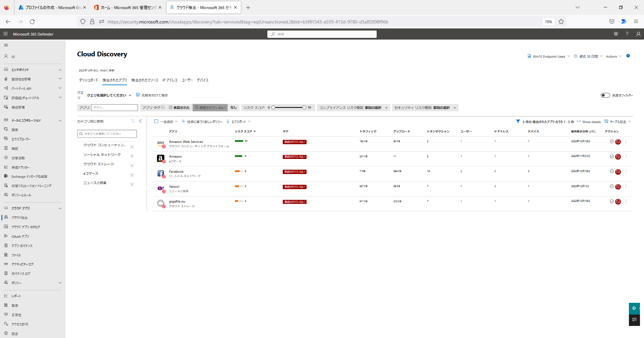644x338 pixels.
Task: Open the help question mark icon
Action: (x=627, y=34)
